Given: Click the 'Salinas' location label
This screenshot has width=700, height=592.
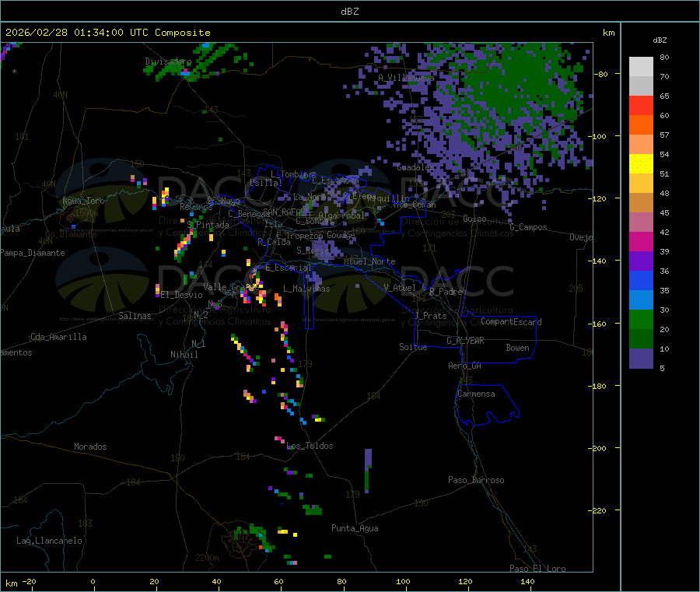Looking at the screenshot, I should pyautogui.click(x=135, y=316).
